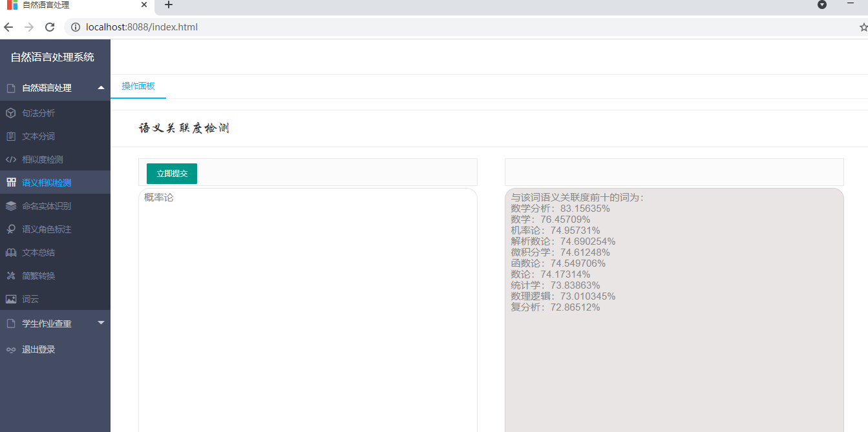Click the result line 解析数论：74.690254%
868x432 pixels.
[x=563, y=242]
